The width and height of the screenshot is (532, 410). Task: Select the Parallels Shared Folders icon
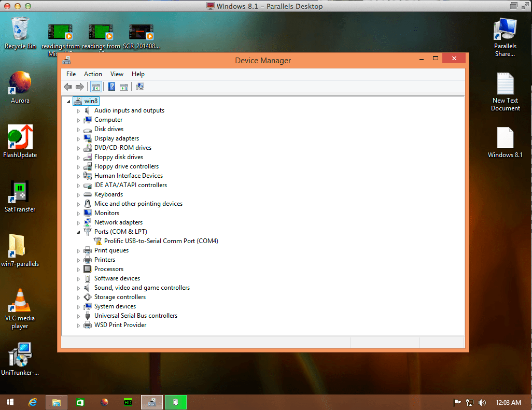(505, 37)
